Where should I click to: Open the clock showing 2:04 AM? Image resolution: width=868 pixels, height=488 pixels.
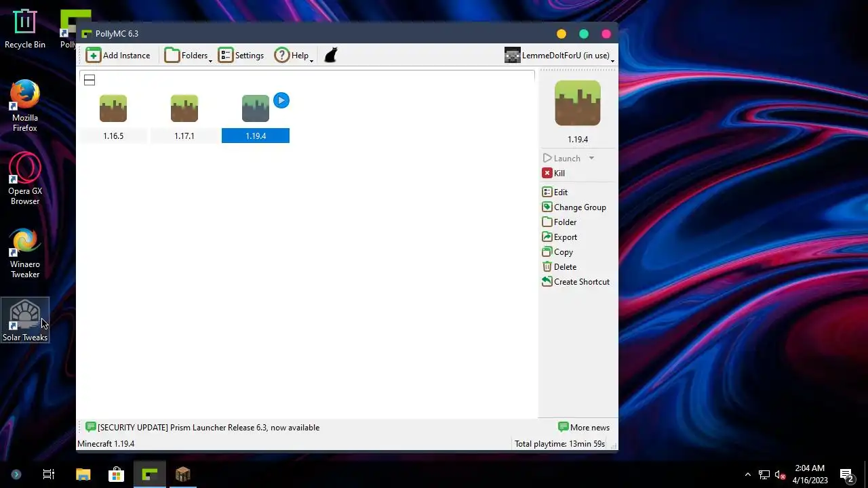[810, 474]
